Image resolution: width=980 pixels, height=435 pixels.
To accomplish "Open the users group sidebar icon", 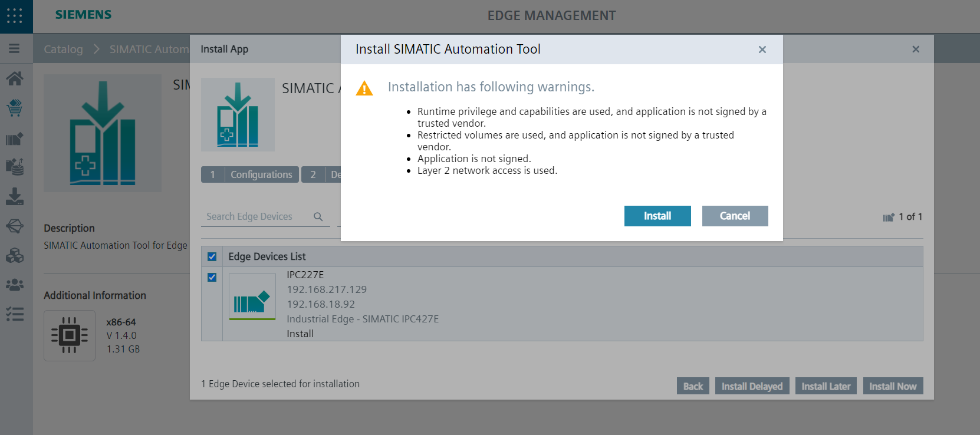I will point(15,285).
